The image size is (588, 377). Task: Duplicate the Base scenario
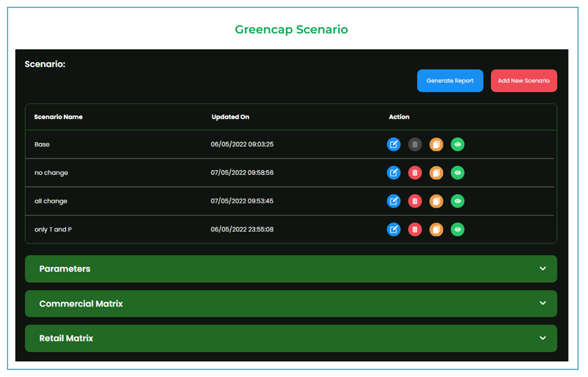click(436, 145)
